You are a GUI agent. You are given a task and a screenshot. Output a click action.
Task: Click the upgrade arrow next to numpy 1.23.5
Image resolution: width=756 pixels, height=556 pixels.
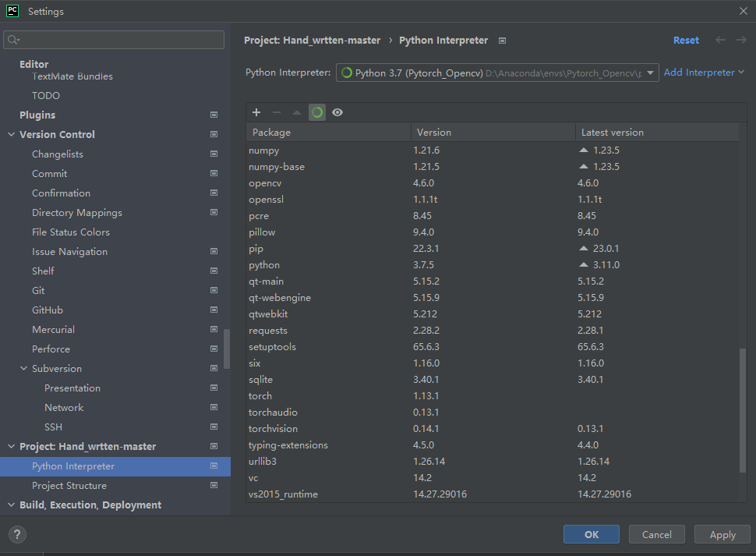pos(584,150)
